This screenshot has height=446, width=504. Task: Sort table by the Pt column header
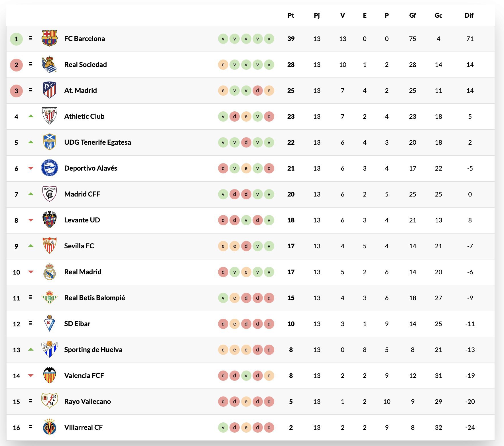tap(291, 15)
